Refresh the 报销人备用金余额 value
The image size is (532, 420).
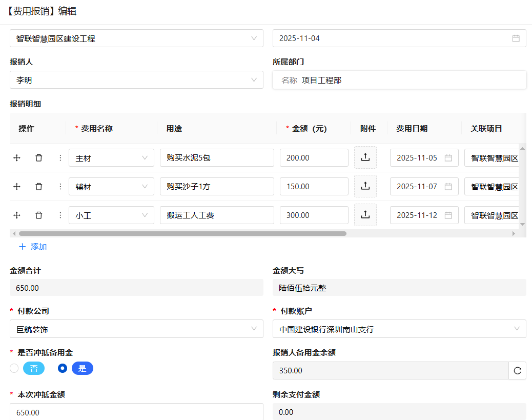tap(517, 371)
